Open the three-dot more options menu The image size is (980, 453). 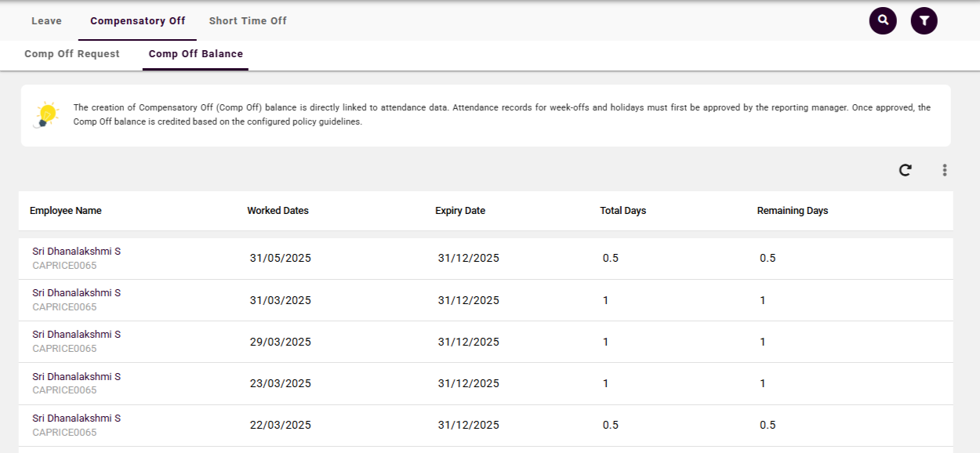(945, 170)
